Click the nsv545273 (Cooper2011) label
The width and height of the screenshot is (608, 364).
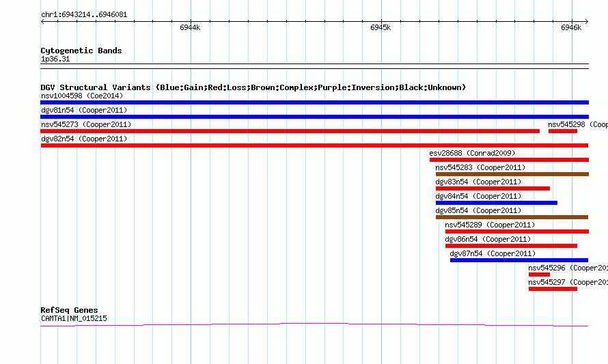point(86,124)
